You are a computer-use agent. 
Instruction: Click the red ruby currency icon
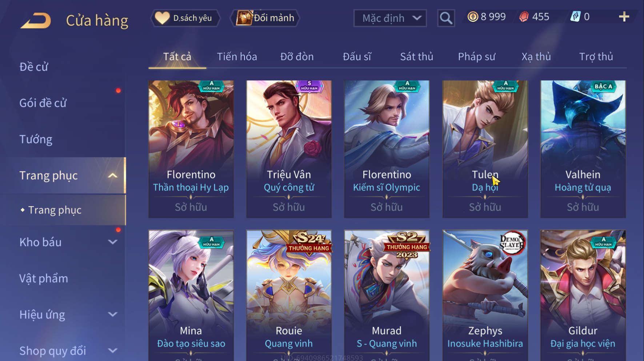(x=524, y=17)
